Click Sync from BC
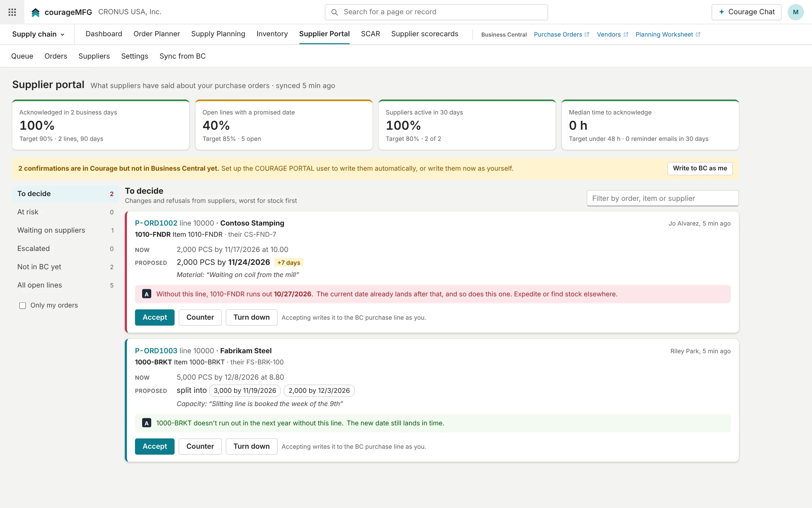This screenshot has width=812, height=508. 182,56
